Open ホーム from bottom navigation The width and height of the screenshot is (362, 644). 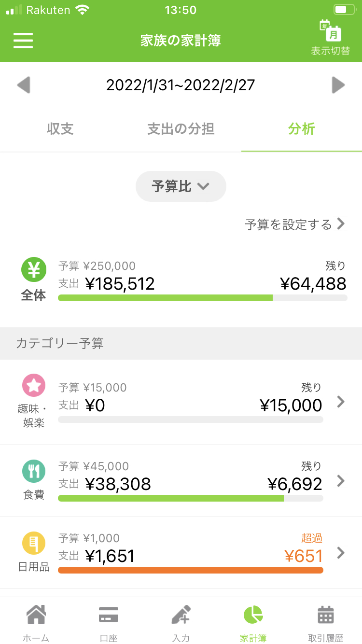[36, 615]
